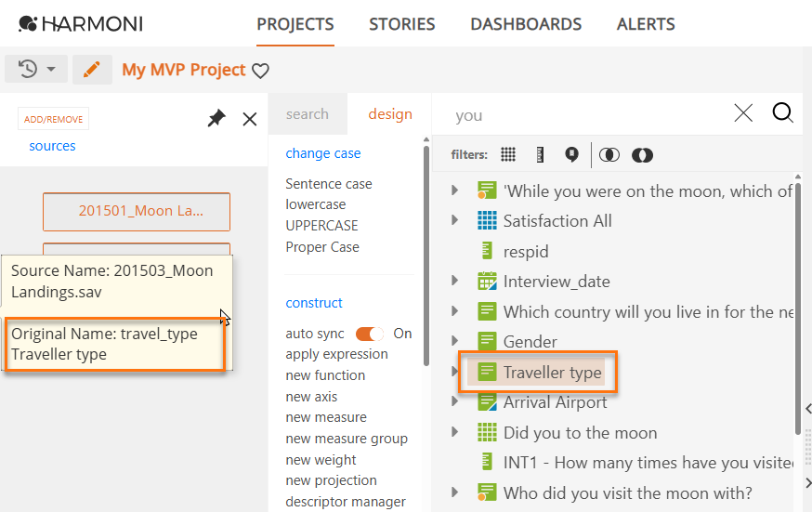812x512 pixels.
Task: Click the construct heading
Action: (314, 303)
